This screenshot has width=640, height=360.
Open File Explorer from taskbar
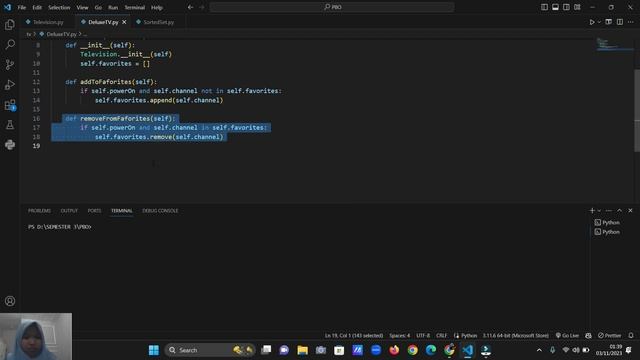tap(302, 350)
